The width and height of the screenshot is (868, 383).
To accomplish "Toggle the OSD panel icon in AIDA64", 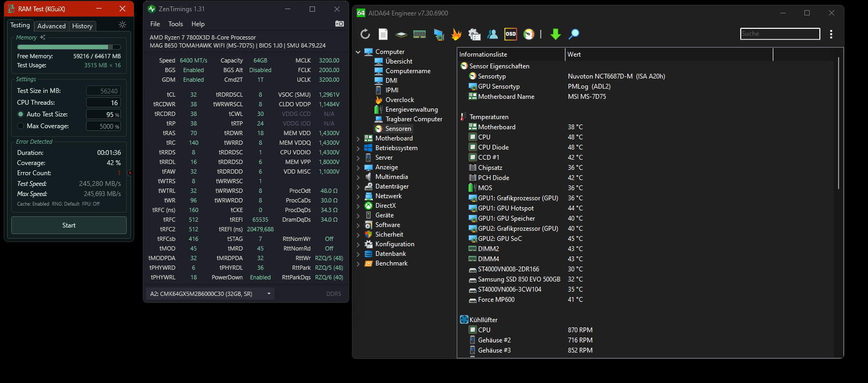I will tap(511, 34).
